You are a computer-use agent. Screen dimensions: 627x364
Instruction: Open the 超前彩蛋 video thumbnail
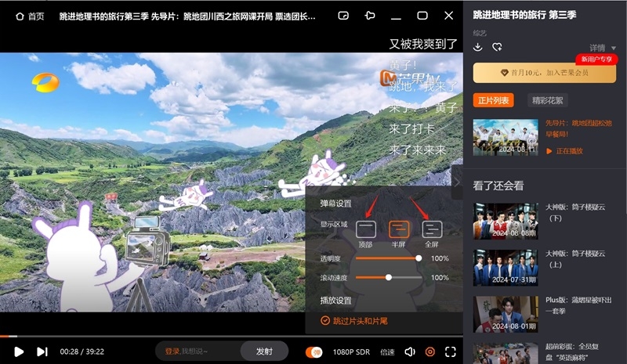506,353
